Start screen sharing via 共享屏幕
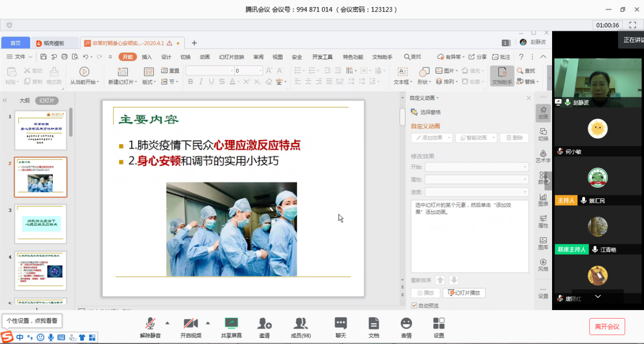The image size is (644, 344). tap(232, 328)
